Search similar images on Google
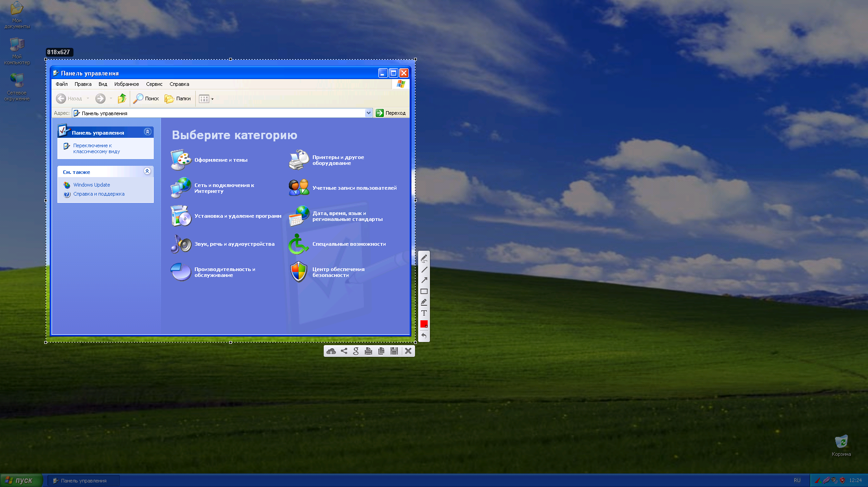868x487 pixels. coord(356,351)
